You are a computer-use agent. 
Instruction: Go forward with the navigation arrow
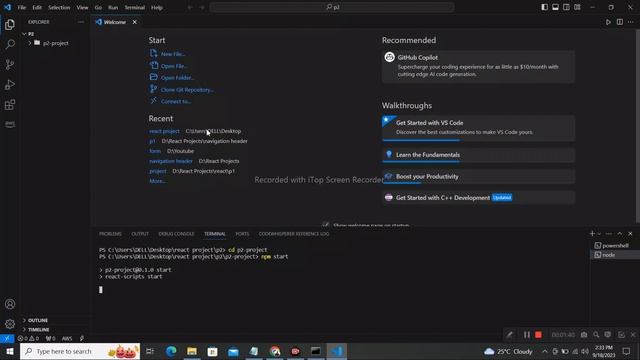202,7
